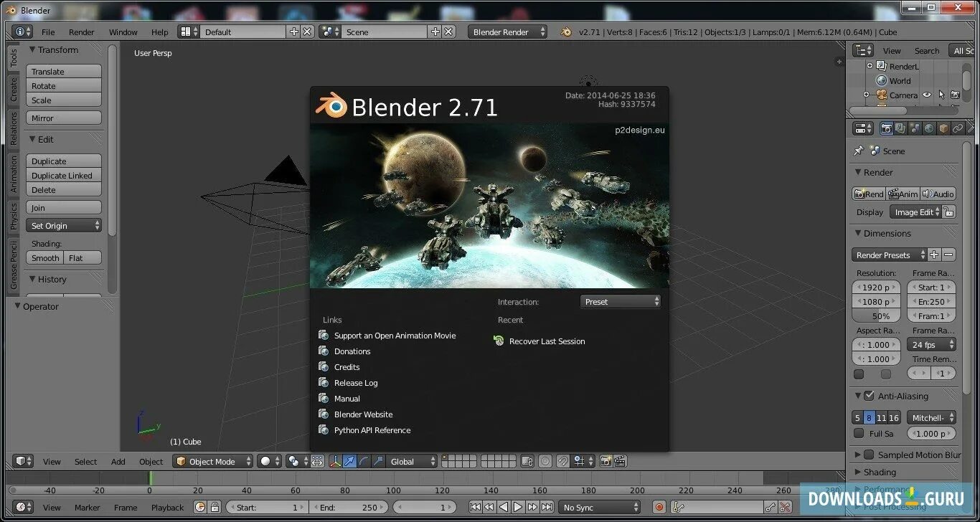Select Render Layers properties tab
Image resolution: width=980 pixels, height=522 pixels.
[x=900, y=128]
